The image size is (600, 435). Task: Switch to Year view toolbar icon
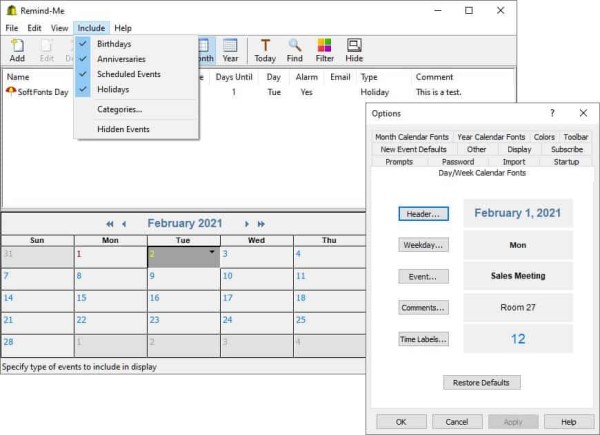pos(230,50)
